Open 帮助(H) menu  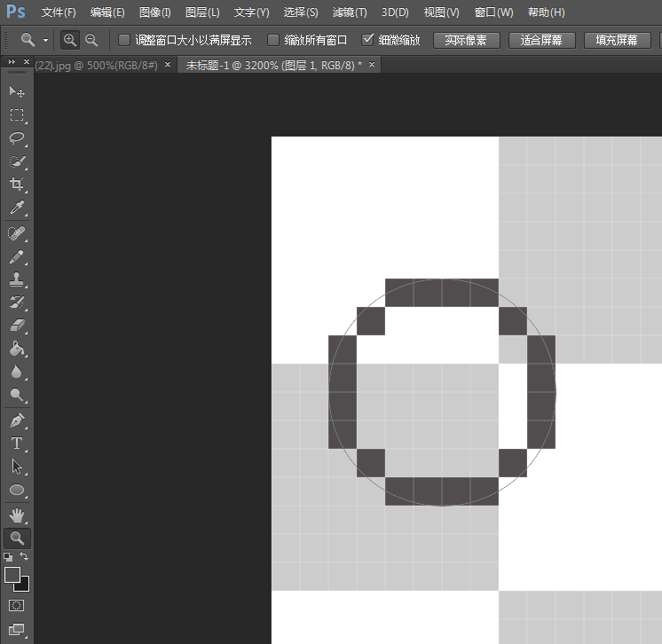tap(547, 12)
